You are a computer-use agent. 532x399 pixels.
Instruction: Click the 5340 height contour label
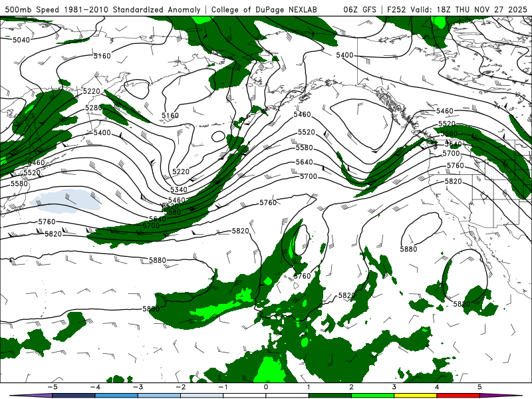(x=179, y=190)
